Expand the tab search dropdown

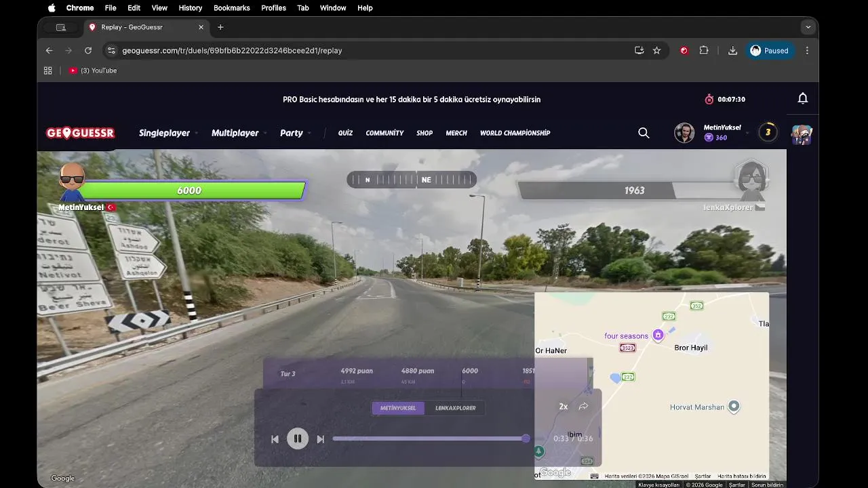pos(808,27)
